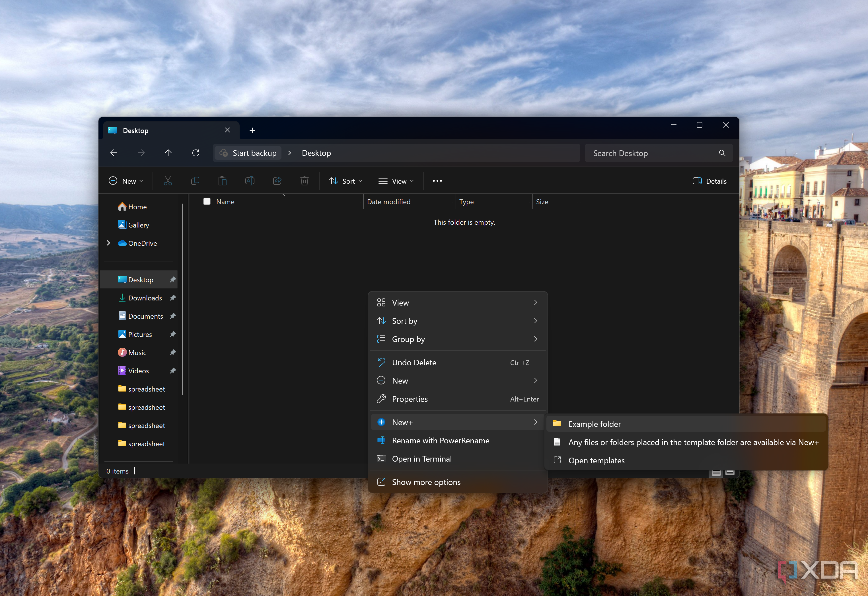Click the Delete trash icon
868x596 pixels.
tap(305, 181)
